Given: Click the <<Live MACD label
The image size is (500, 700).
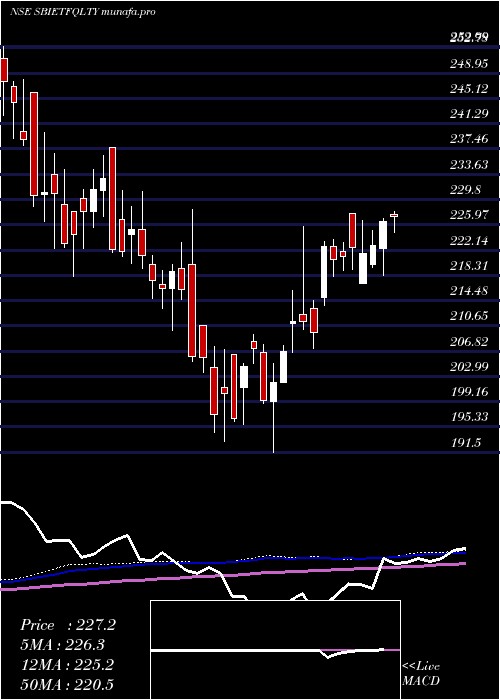Looking at the screenshot, I should (x=421, y=674).
